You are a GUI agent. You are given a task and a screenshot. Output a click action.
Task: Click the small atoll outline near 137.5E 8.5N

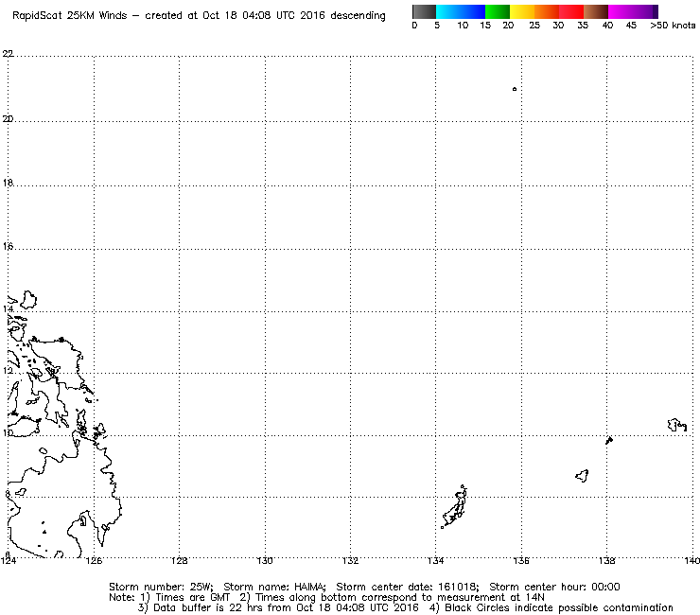(582, 476)
